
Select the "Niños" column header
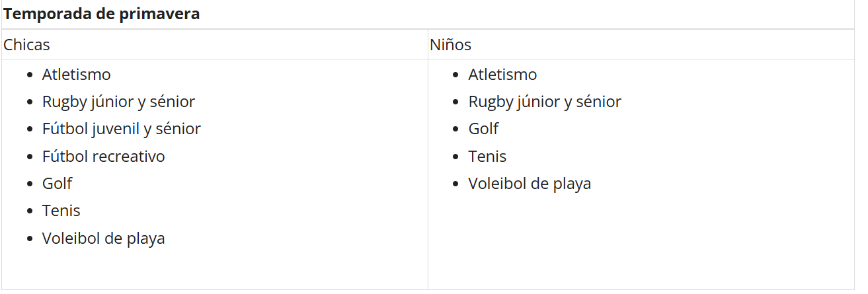450,45
